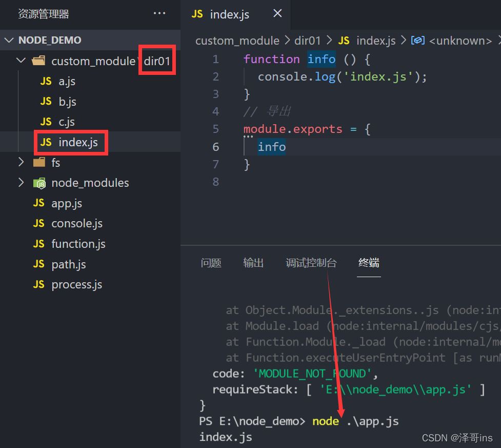Click index.js in the breadcrumb
This screenshot has width=501, height=448.
click(x=376, y=41)
